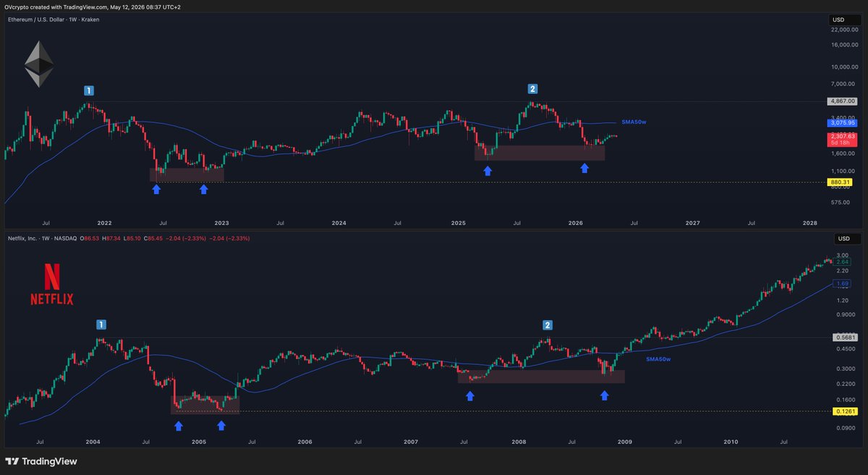
Task: Click the 2004 label on the Netflix time axis
Action: click(93, 441)
